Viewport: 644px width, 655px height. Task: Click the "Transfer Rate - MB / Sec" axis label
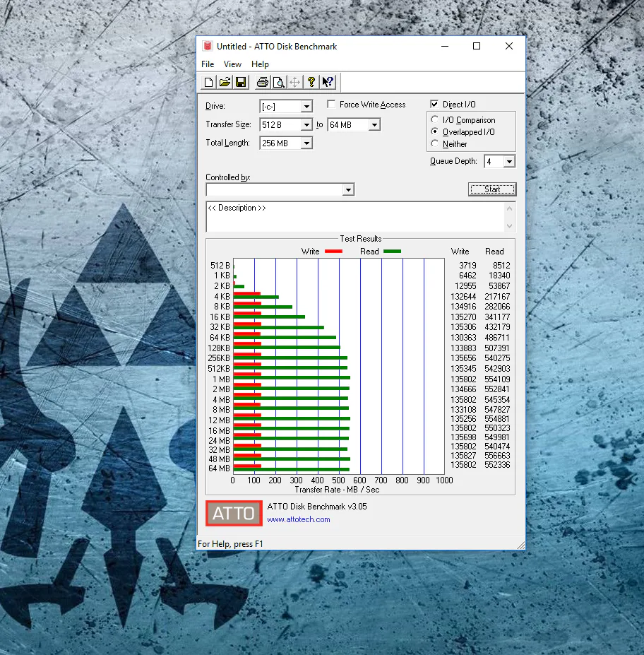point(338,490)
